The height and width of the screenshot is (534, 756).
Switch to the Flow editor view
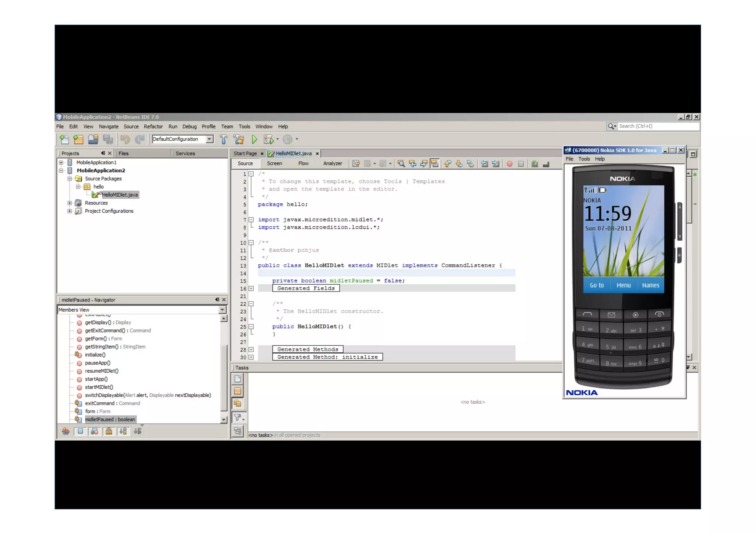click(303, 163)
